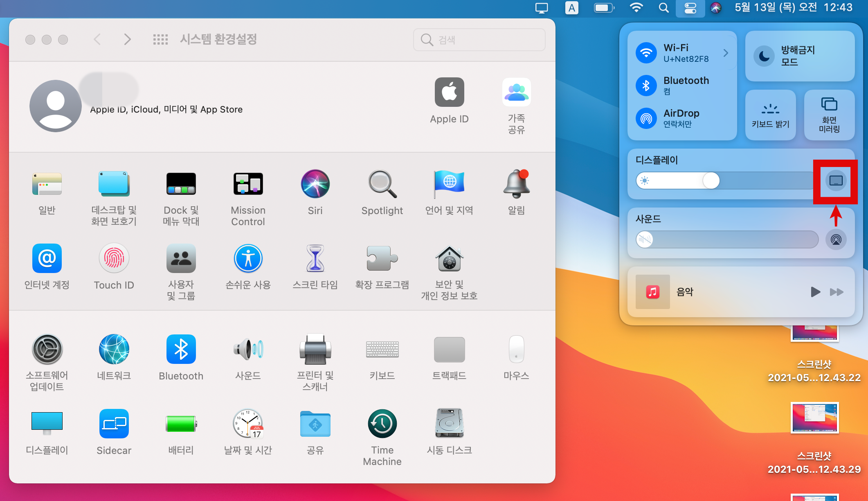Expand the Wi-Fi network list chevron

point(726,53)
